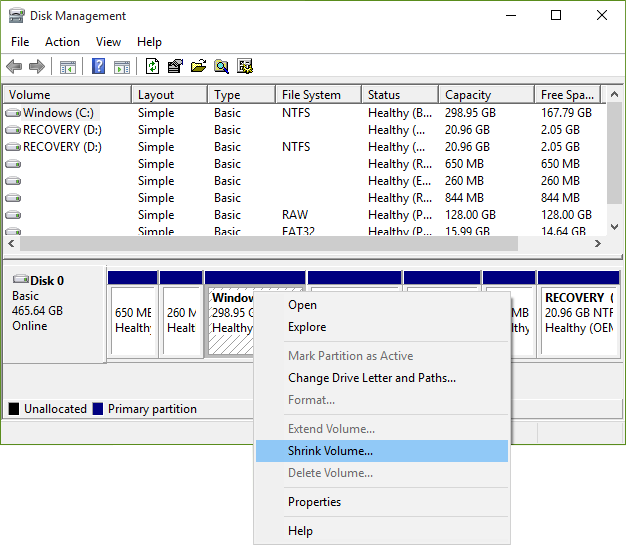The height and width of the screenshot is (545, 626).
Task: Click the volume list horizontal scrollbar
Action: (x=270, y=244)
